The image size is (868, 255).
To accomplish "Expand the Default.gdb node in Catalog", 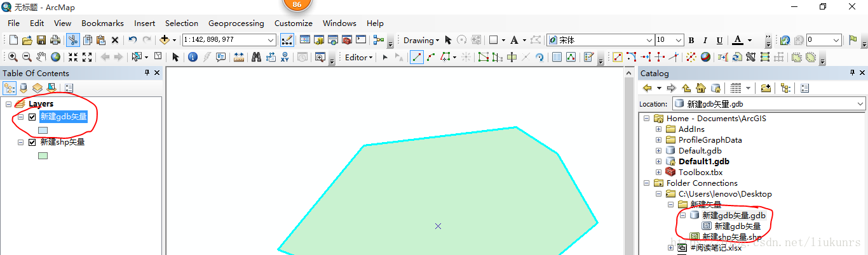I will (x=659, y=151).
